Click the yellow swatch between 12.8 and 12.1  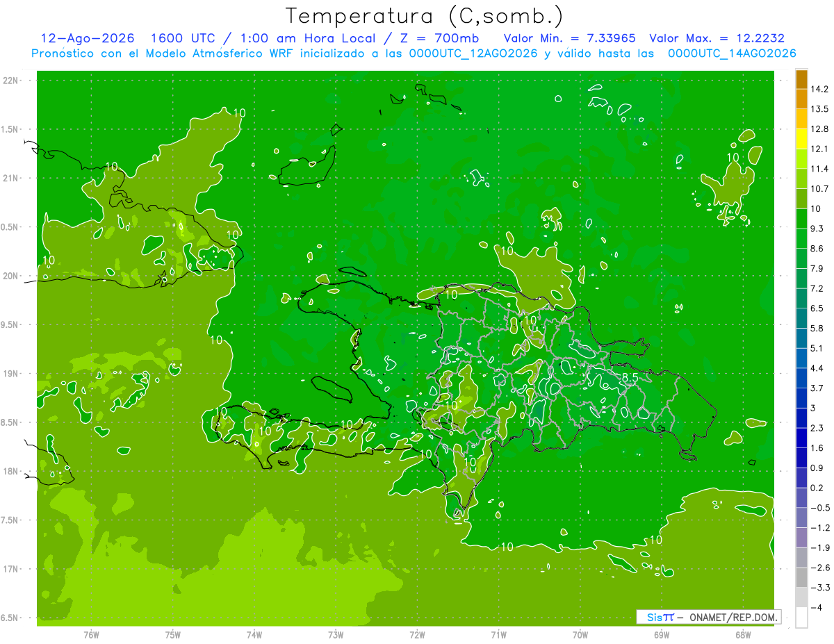(801, 139)
